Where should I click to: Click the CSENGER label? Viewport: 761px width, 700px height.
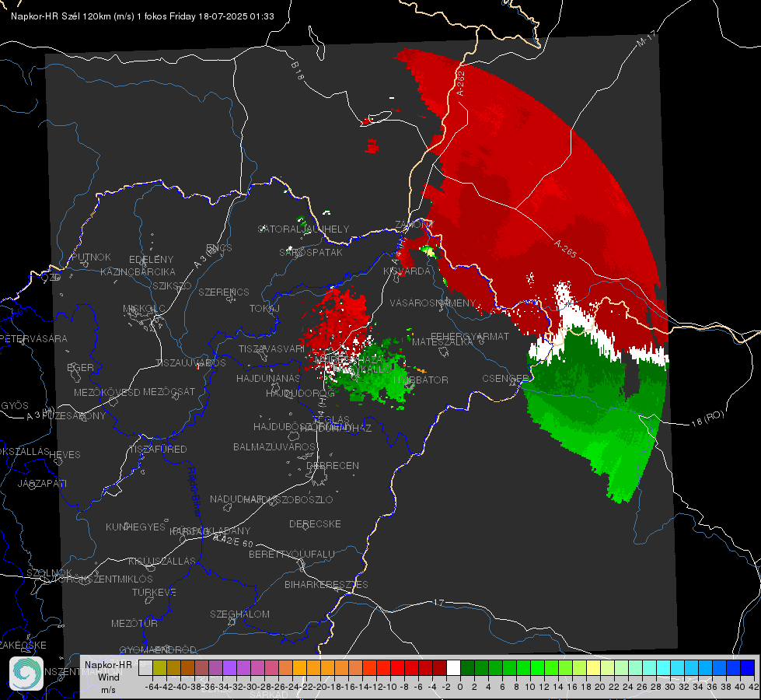click(505, 378)
